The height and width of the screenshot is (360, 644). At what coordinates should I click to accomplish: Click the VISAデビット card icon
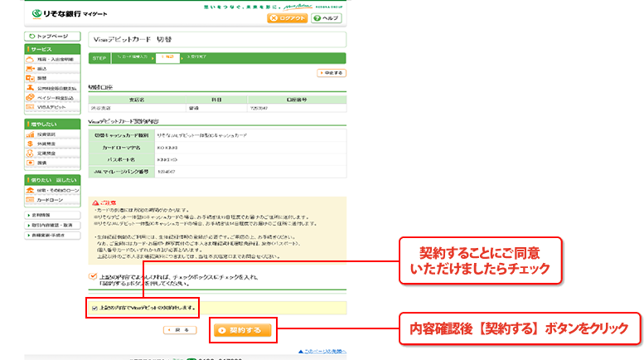point(30,107)
